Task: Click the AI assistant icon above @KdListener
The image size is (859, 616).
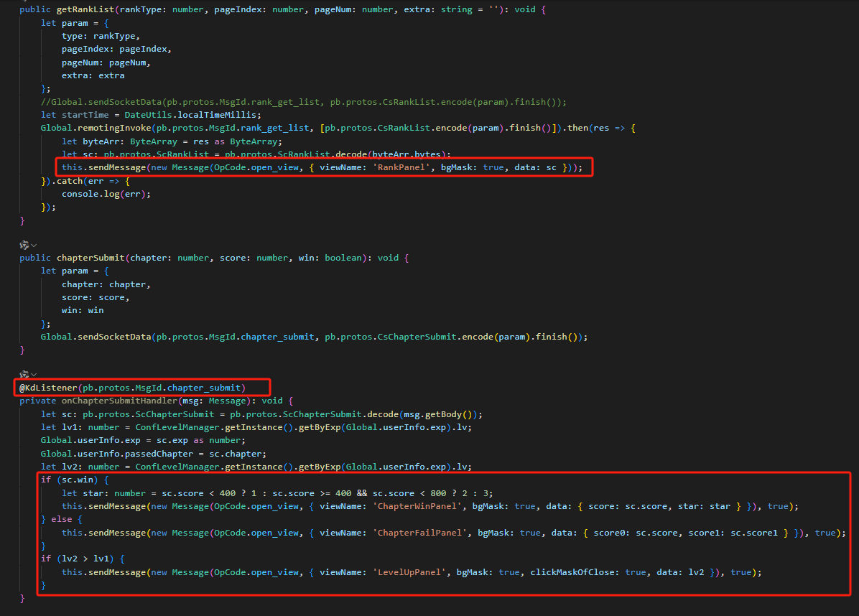Action: [x=24, y=375]
